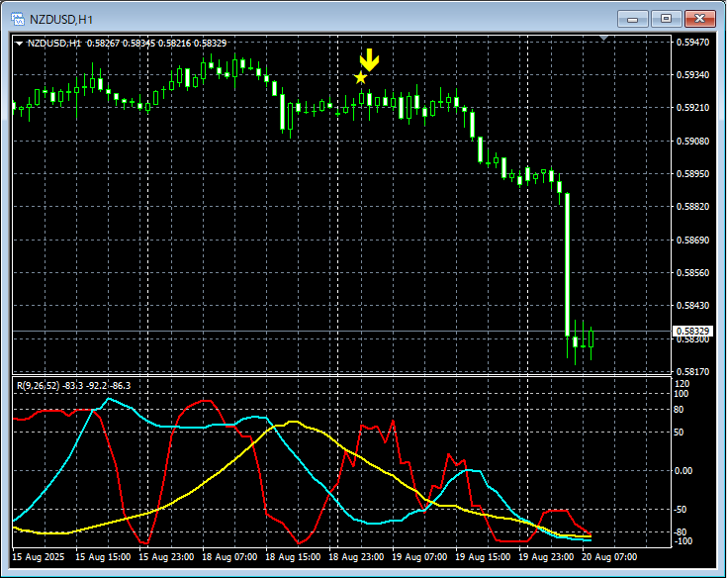728x578 pixels.
Task: Click the indicator scale value 120
Action: point(682,384)
